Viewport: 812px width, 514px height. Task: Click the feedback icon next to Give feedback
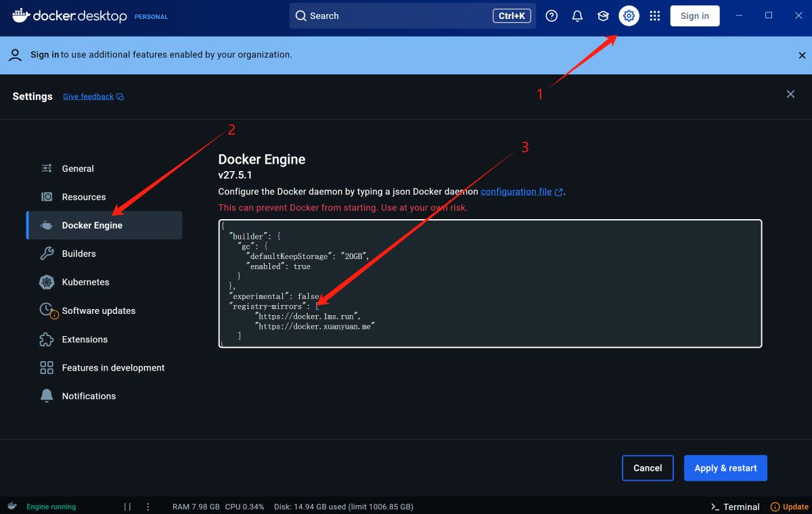[120, 97]
